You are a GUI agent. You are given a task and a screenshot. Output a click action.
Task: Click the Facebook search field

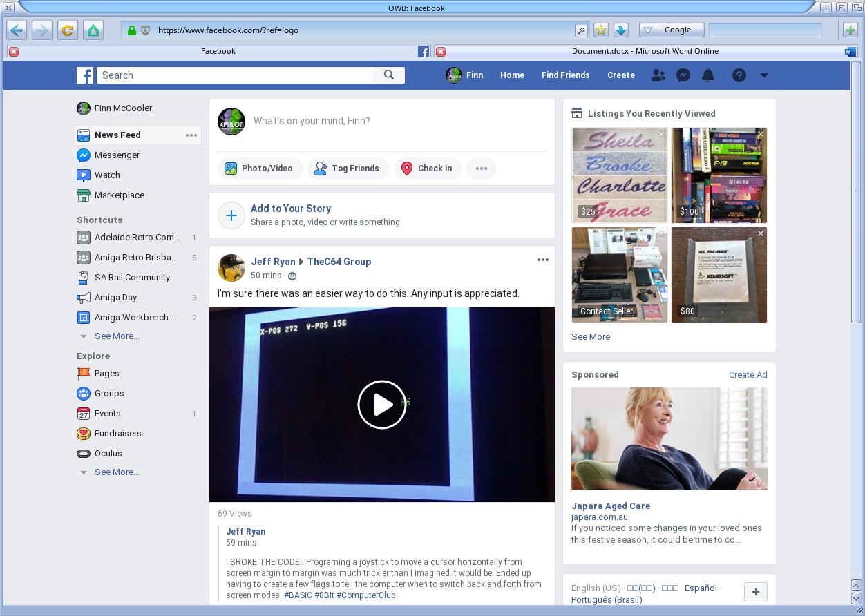[235, 75]
